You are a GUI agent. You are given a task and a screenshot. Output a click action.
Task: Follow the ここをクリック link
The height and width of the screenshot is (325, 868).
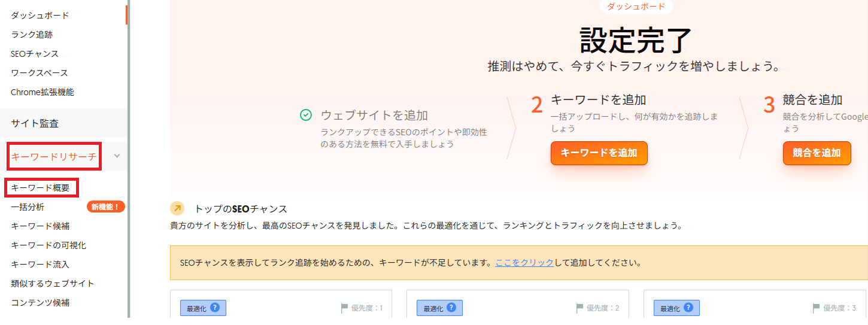524,262
